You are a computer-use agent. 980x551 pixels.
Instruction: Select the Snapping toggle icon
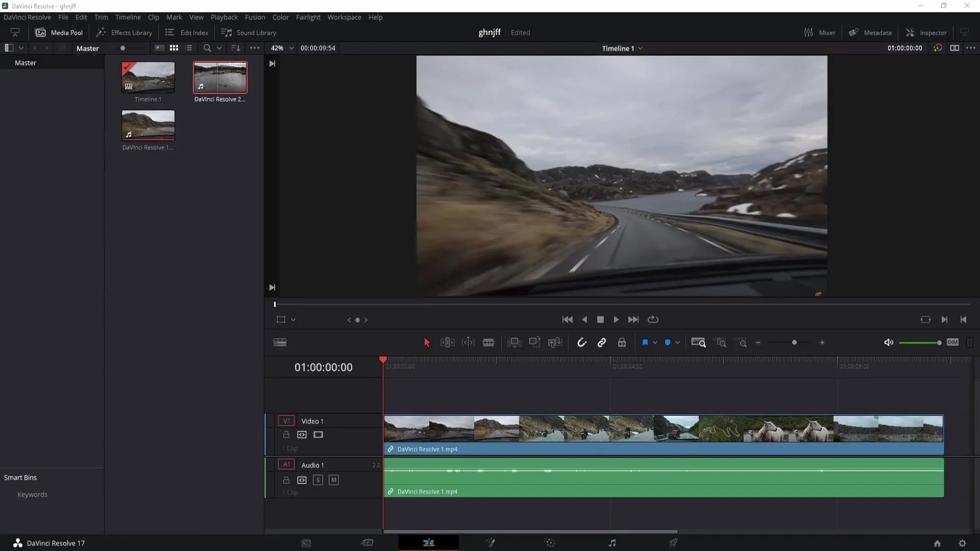point(580,342)
